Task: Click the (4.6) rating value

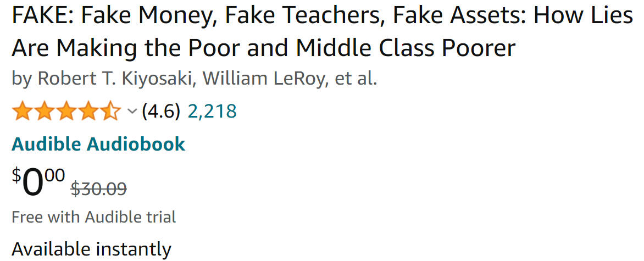Action: pos(161,111)
